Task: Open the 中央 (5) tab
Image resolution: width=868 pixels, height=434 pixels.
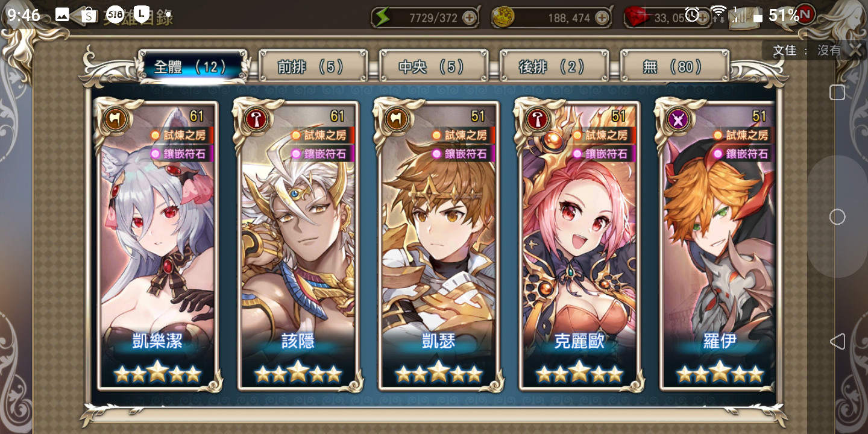Action: coord(433,66)
